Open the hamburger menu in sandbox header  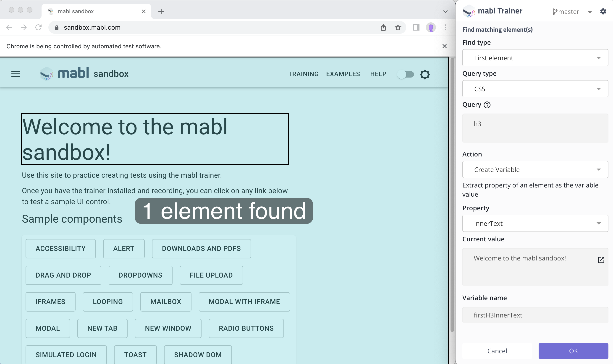tap(16, 74)
